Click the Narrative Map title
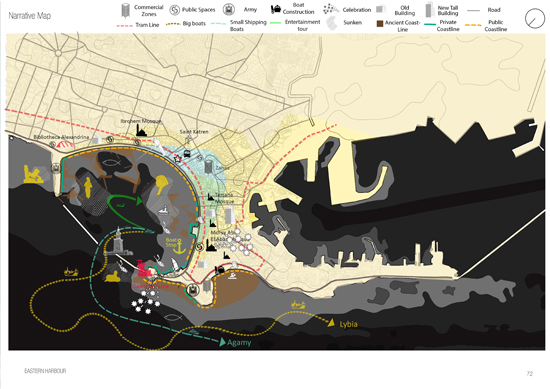 [29, 16]
